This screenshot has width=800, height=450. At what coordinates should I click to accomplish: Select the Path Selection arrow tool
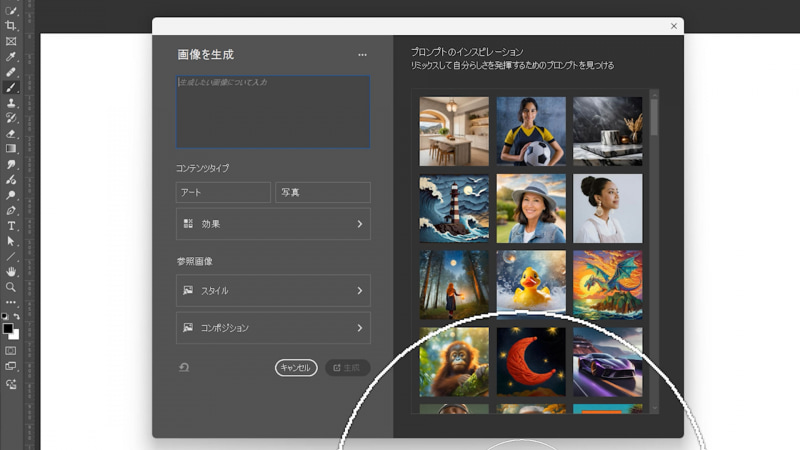click(11, 241)
